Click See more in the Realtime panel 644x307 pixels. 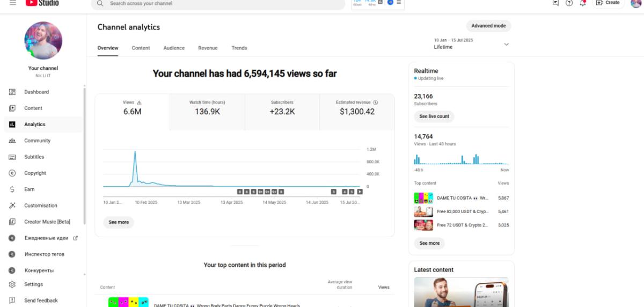pyautogui.click(x=429, y=243)
